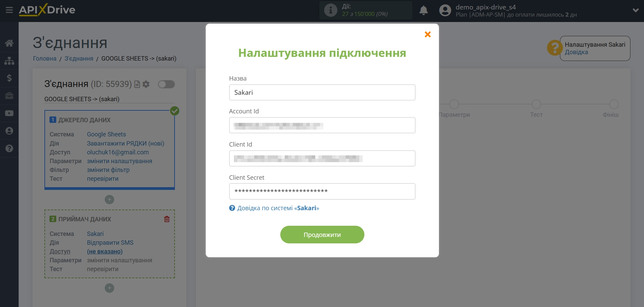
Task: Click the user avatar icon
Action: [x=445, y=10]
